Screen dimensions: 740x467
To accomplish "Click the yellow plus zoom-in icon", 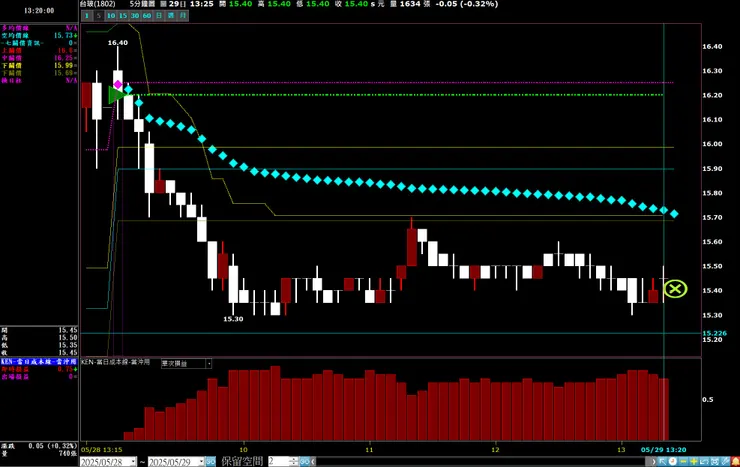I will click(694, 461).
